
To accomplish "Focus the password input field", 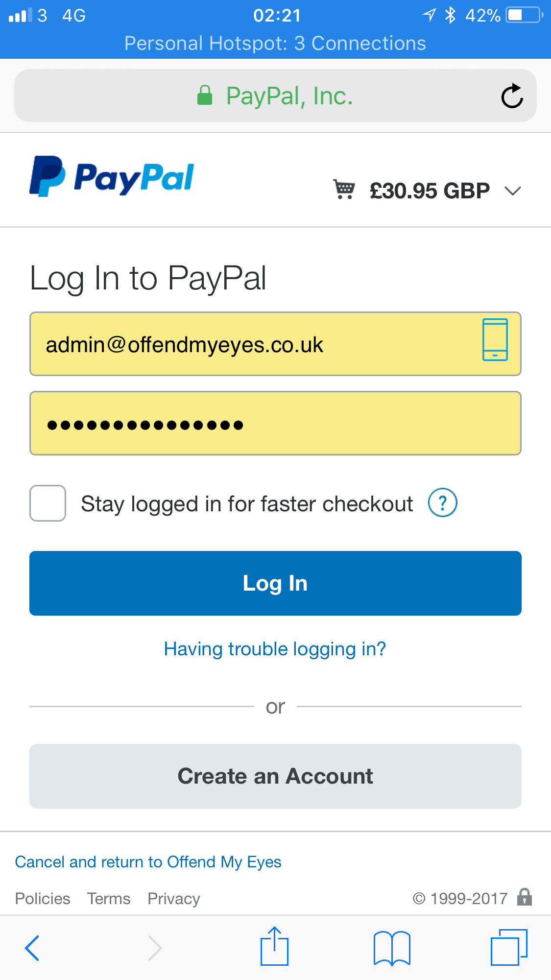I will [x=275, y=423].
